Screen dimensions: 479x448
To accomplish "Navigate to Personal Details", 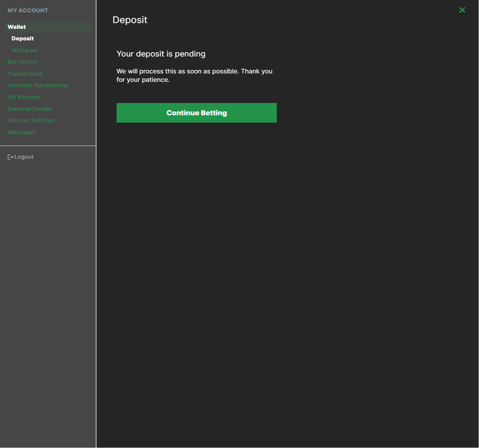I will coord(29,109).
